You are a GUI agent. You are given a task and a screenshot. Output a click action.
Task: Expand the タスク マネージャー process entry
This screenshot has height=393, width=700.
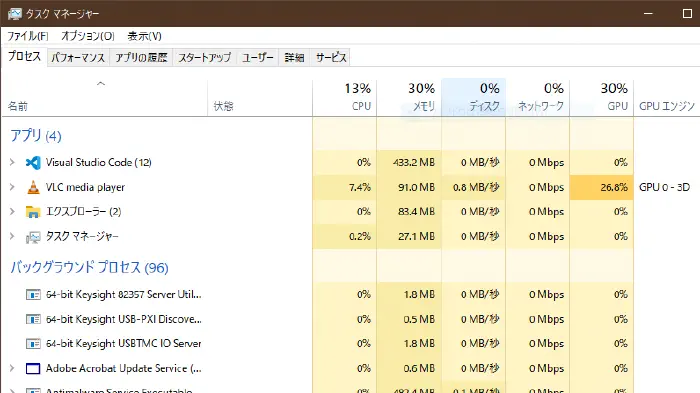click(x=12, y=237)
